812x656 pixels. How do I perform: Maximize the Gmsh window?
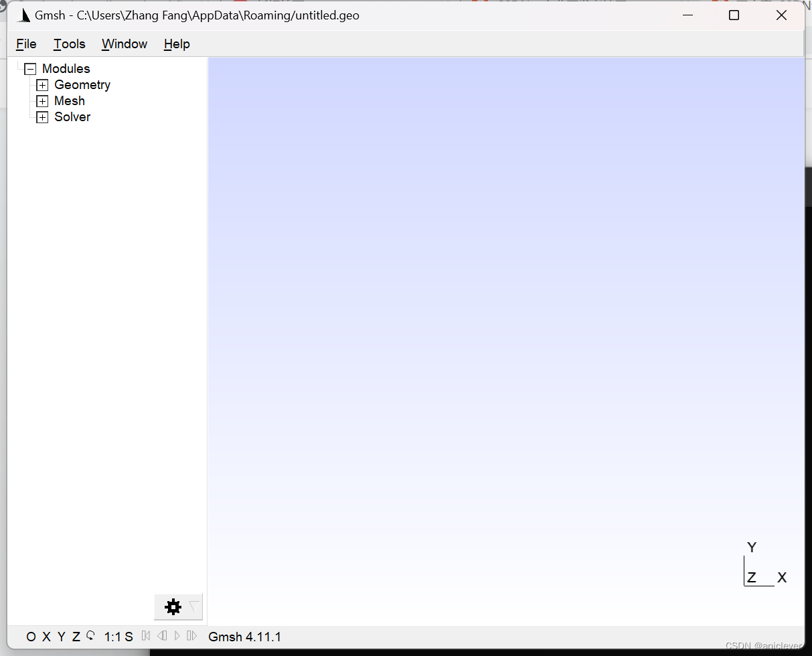click(x=734, y=15)
